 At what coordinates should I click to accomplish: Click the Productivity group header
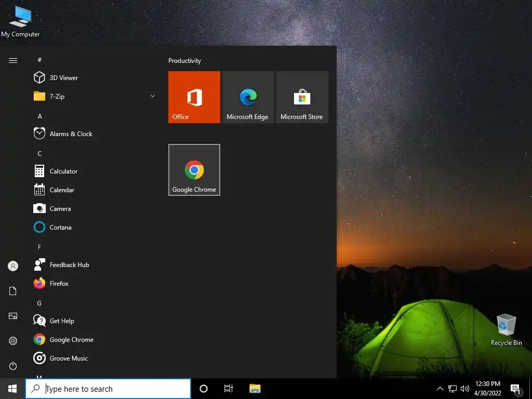coord(184,61)
